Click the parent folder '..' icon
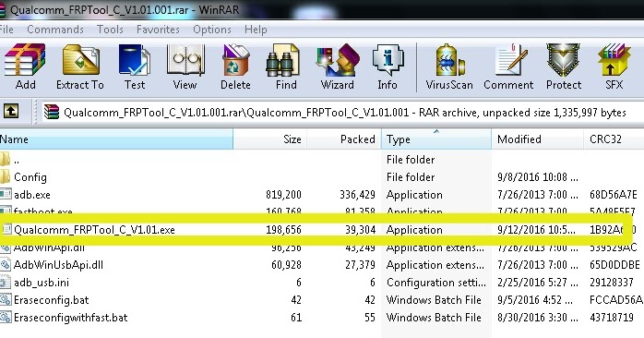 click(5, 160)
